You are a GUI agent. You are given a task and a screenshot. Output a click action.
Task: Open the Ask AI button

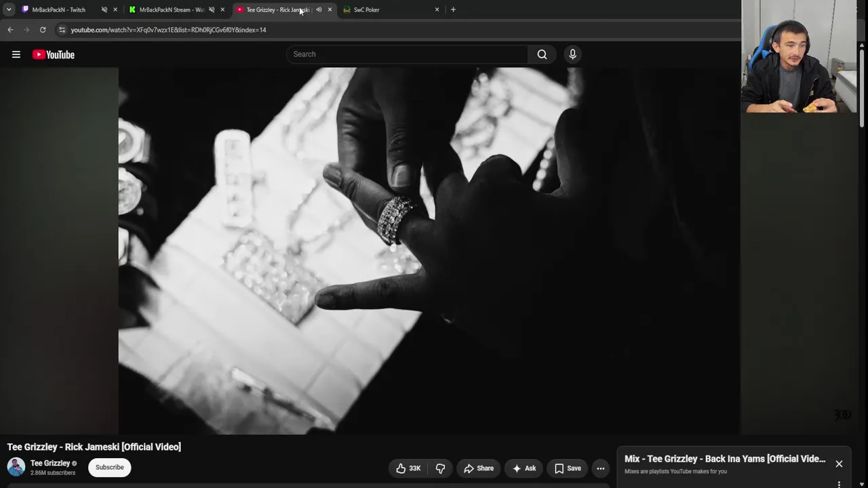point(524,468)
